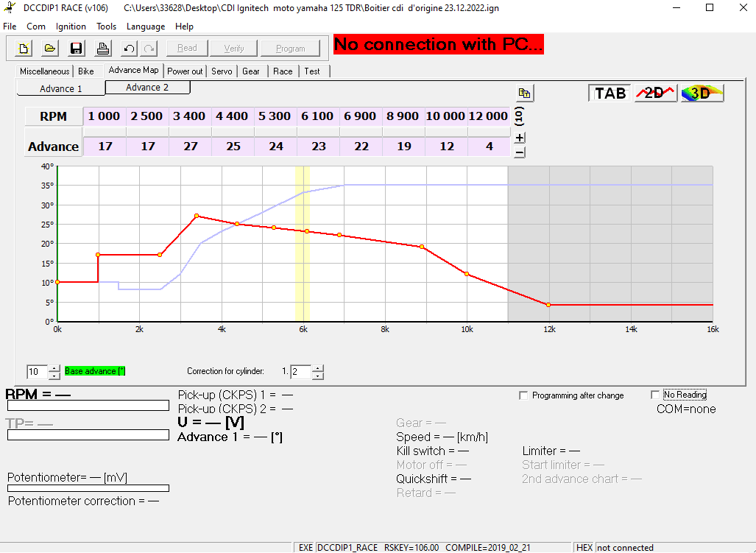Select the advance value 23 cell
The image size is (756, 553).
coord(317,147)
